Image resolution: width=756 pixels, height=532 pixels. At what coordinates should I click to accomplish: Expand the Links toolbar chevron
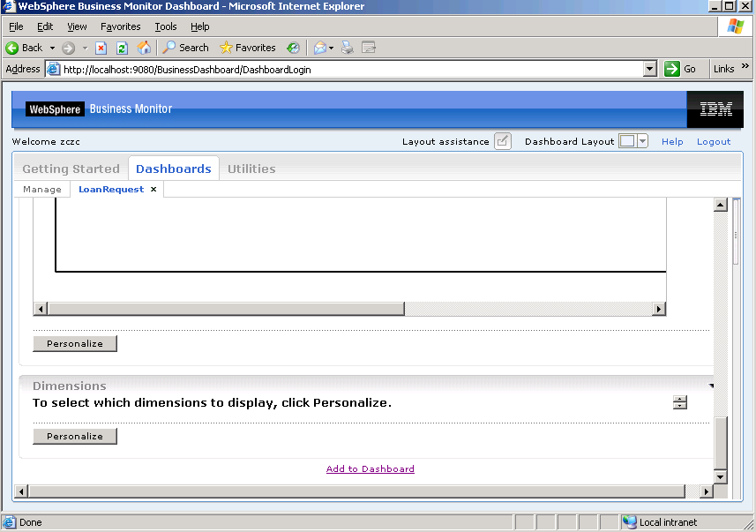point(745,66)
